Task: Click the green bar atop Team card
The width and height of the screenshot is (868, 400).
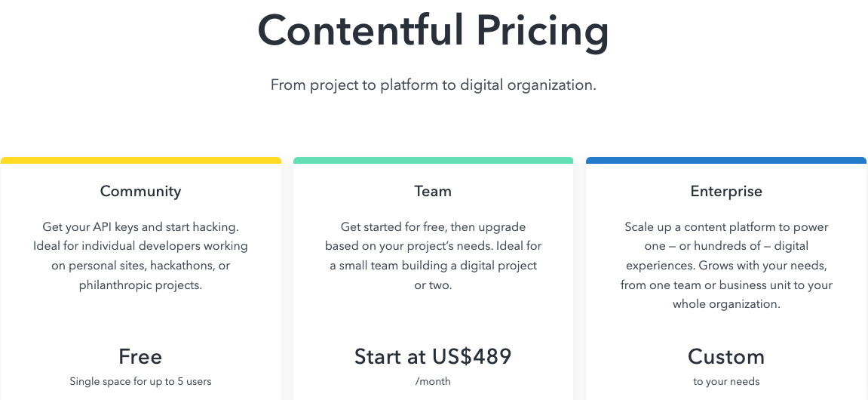Action: (x=433, y=160)
